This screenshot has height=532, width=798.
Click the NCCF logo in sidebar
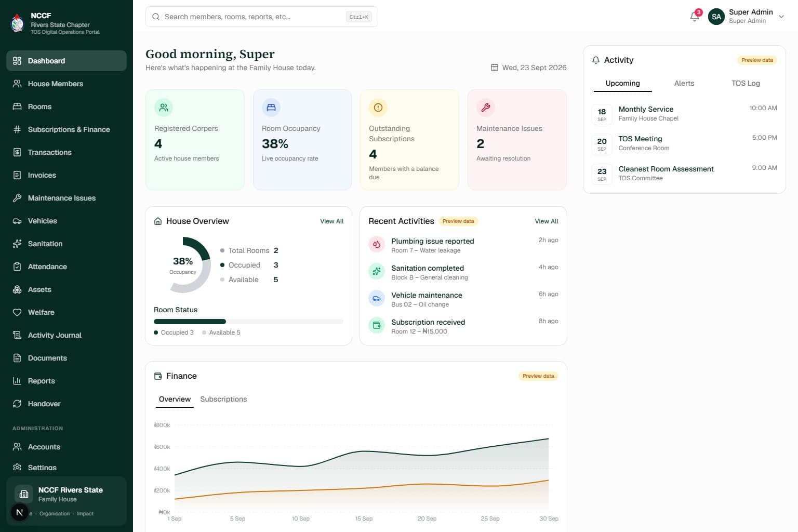(18, 23)
